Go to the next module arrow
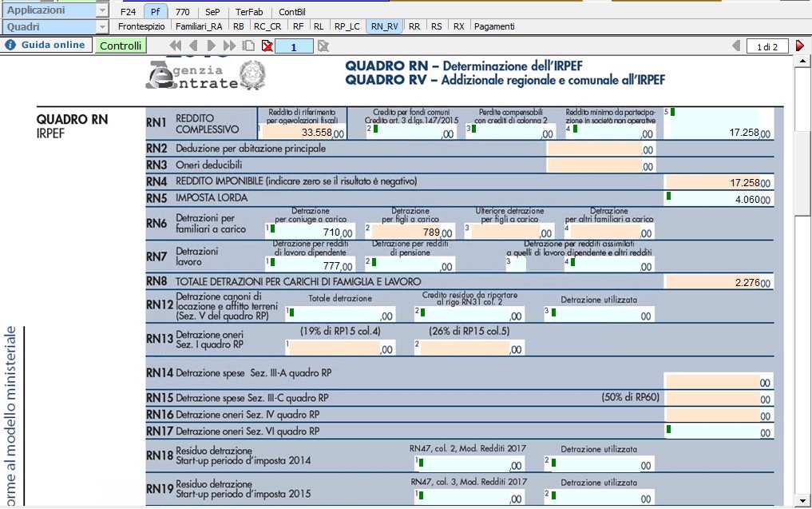Image resolution: width=812 pixels, height=509 pixels. pyautogui.click(x=211, y=46)
